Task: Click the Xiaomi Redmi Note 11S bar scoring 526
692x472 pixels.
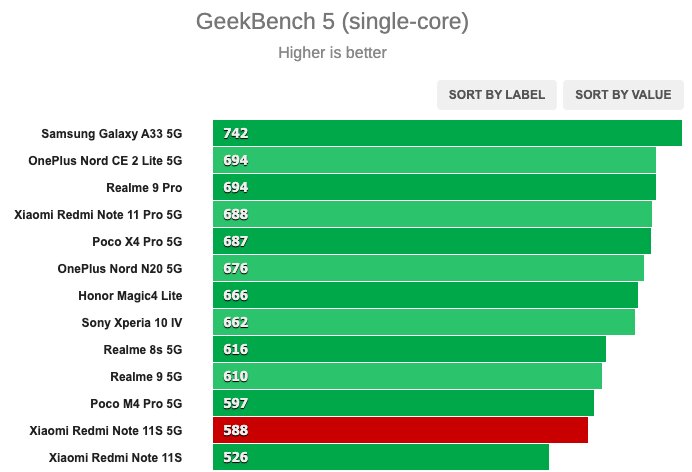Action: [x=381, y=457]
